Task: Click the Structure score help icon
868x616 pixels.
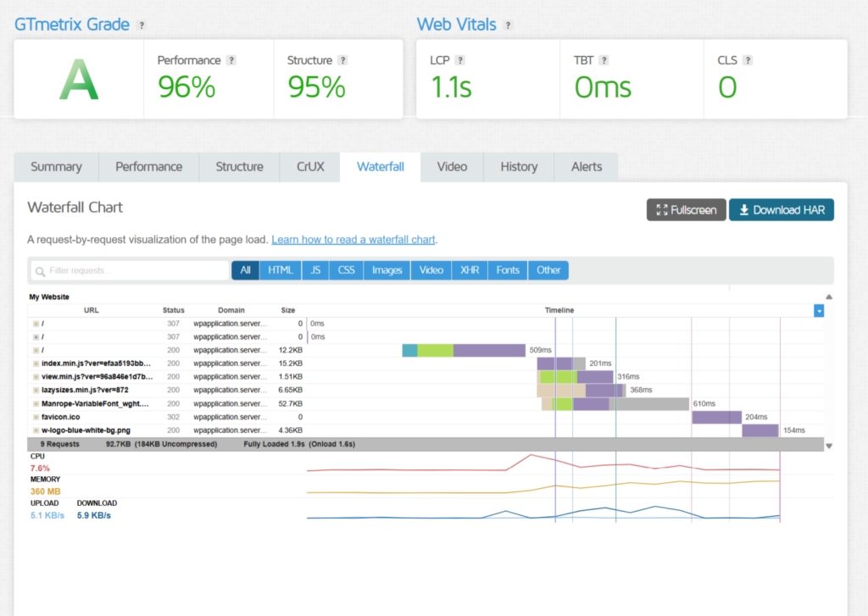Action: click(342, 60)
